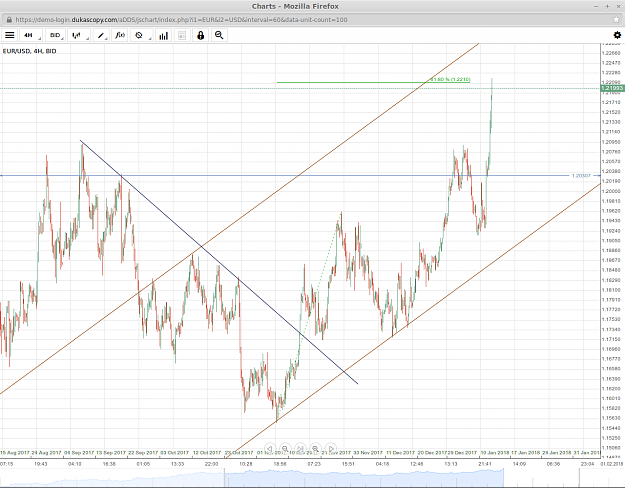Click the EUR/USD, 4H, BID chart title
The image size is (625, 488).
(29, 51)
